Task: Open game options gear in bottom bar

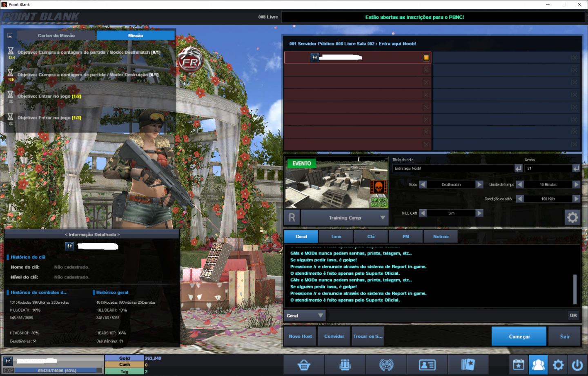Action: 558,365
